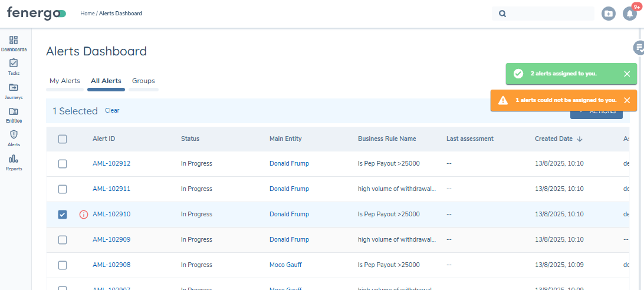644x290 pixels.
Task: Check the box for AML-102912
Action: [63, 164]
